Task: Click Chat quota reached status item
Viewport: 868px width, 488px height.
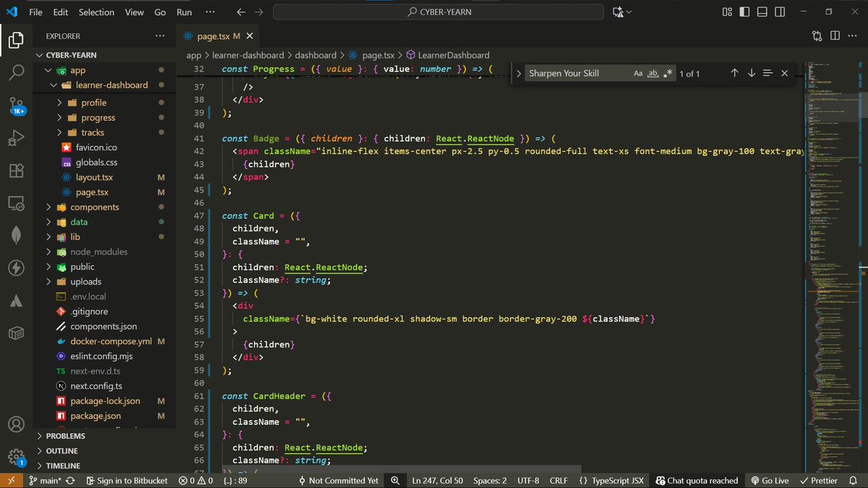Action: coord(697,480)
